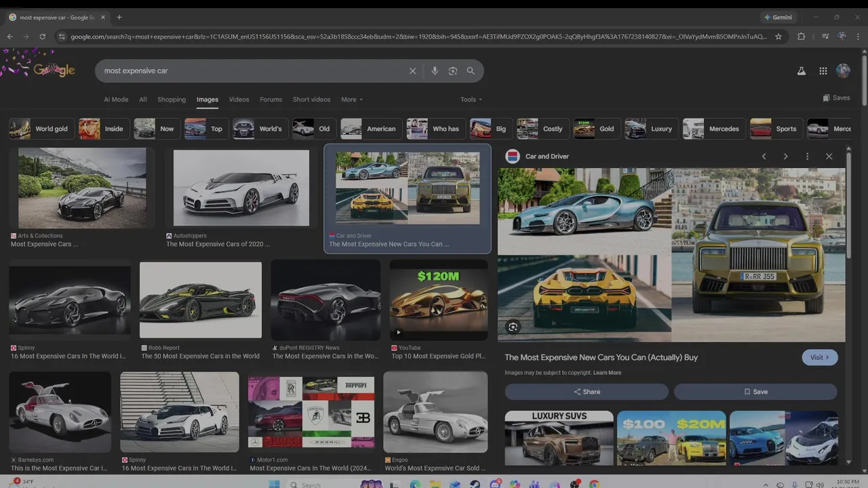
Task: Show next image in preview panel
Action: tap(785, 157)
